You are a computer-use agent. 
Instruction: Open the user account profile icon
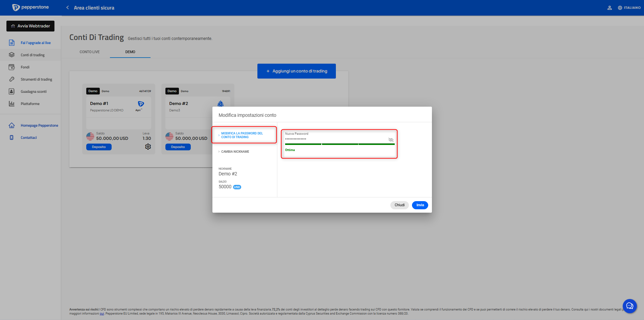[609, 8]
